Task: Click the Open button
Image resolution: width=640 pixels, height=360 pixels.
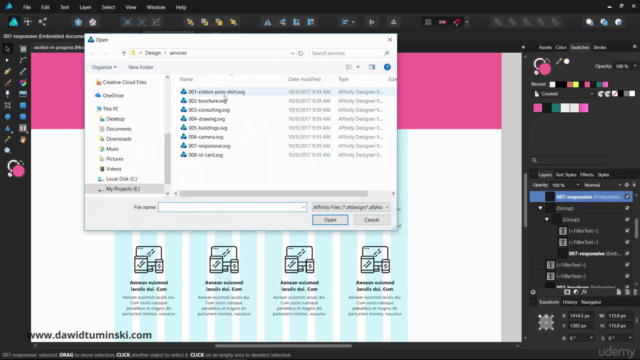Action: [330, 220]
